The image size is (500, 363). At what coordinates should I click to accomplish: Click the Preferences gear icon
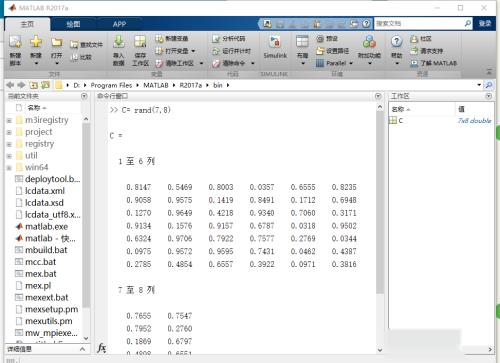click(320, 39)
